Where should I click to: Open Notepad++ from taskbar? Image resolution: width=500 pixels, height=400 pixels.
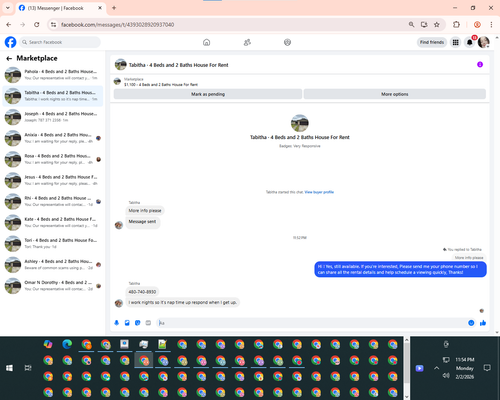pos(162,344)
